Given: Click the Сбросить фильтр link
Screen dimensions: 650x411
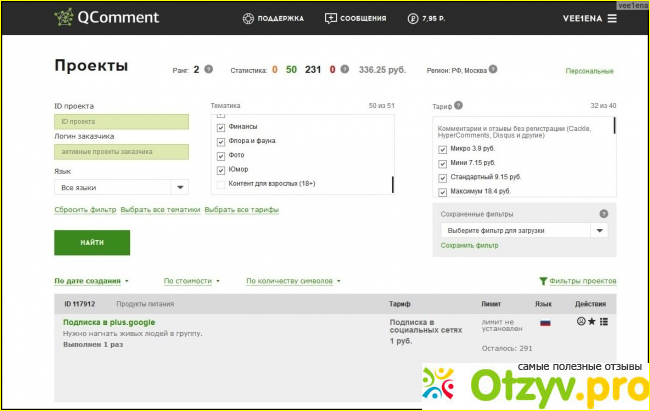Looking at the screenshot, I should (85, 210).
